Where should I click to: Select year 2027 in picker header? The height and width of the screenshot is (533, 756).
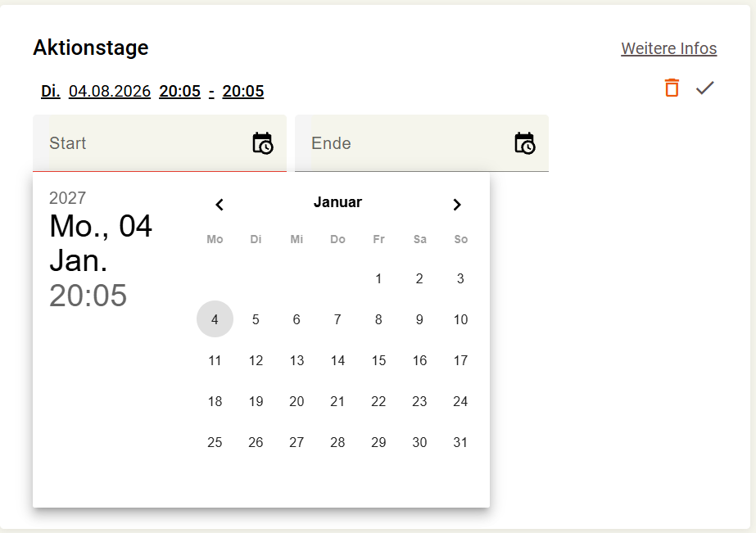coord(67,198)
